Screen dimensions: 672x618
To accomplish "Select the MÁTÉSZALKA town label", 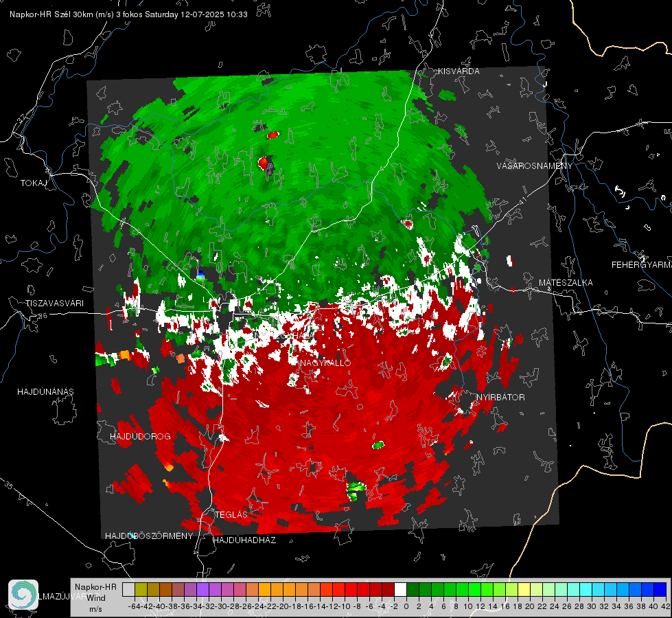I will pyautogui.click(x=566, y=283).
